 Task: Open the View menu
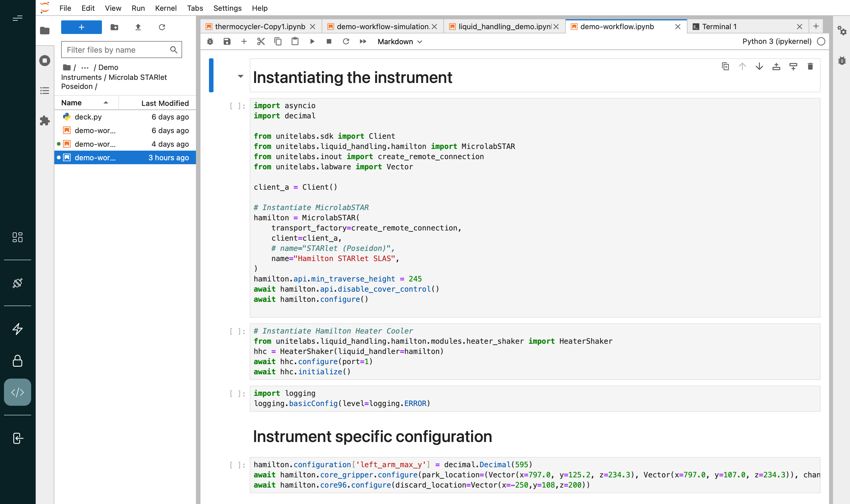113,8
